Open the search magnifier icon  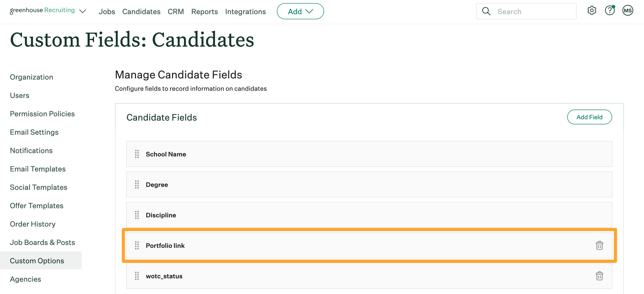pyautogui.click(x=486, y=11)
